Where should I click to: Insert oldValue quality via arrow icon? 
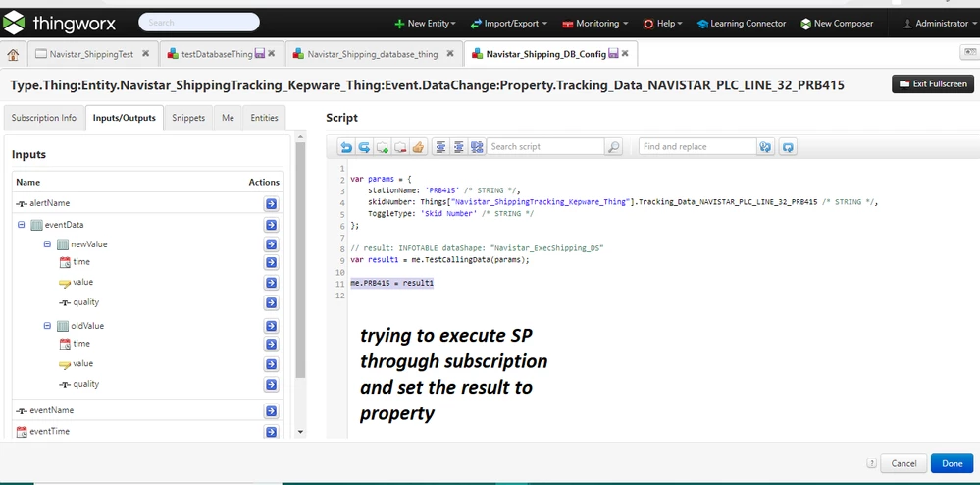(x=272, y=384)
